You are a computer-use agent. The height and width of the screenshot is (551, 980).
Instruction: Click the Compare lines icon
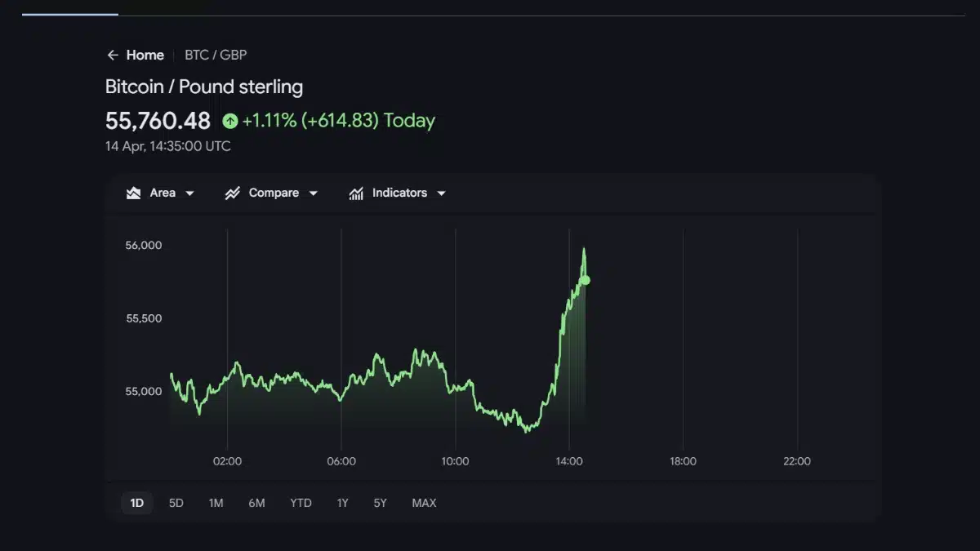[x=232, y=193]
